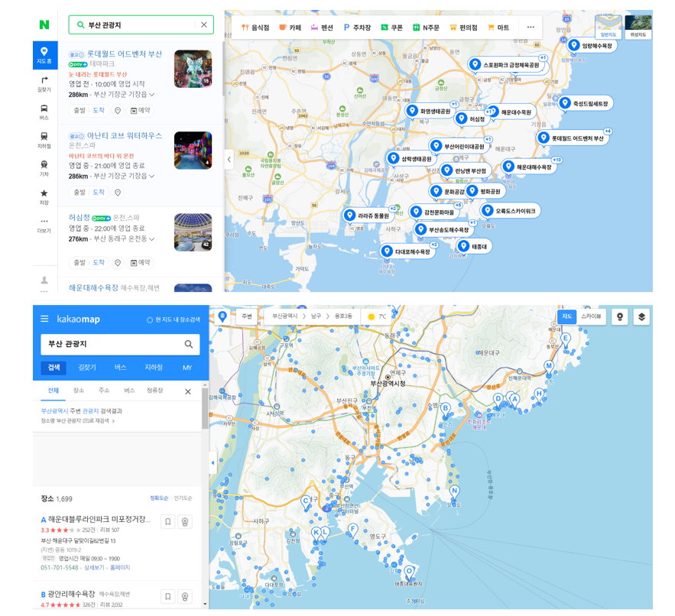Filter Naver map by 음식점

coord(255,28)
